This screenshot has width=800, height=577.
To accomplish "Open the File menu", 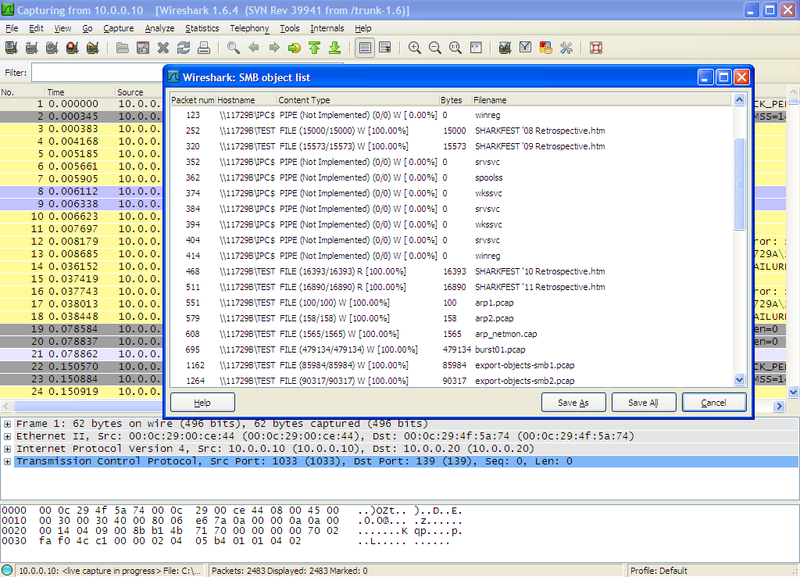I will coord(12,29).
